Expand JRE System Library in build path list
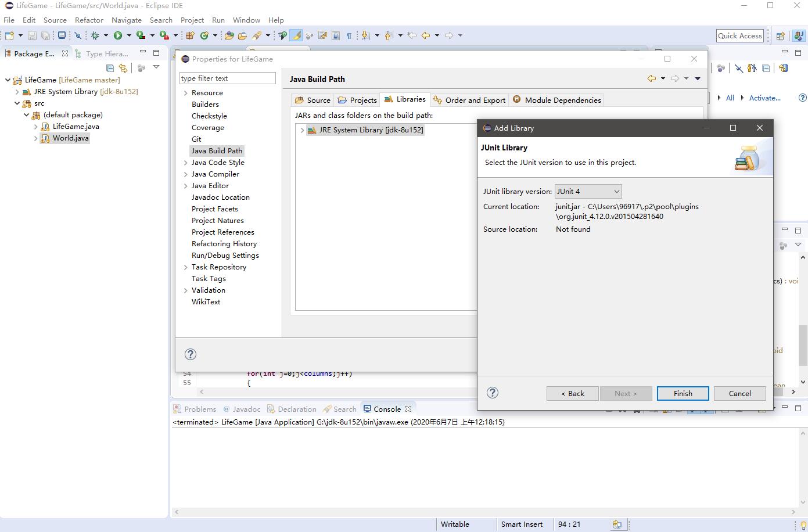The width and height of the screenshot is (808, 532). click(x=302, y=130)
